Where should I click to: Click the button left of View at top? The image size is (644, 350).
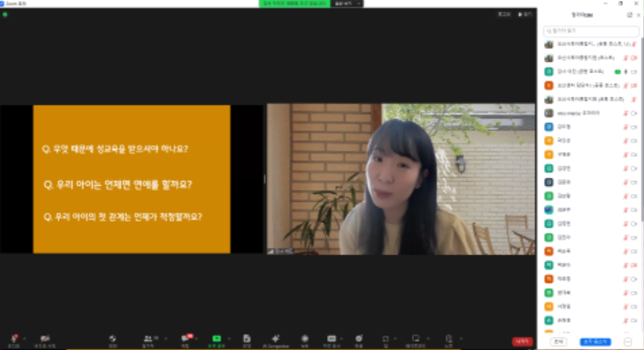tap(505, 14)
